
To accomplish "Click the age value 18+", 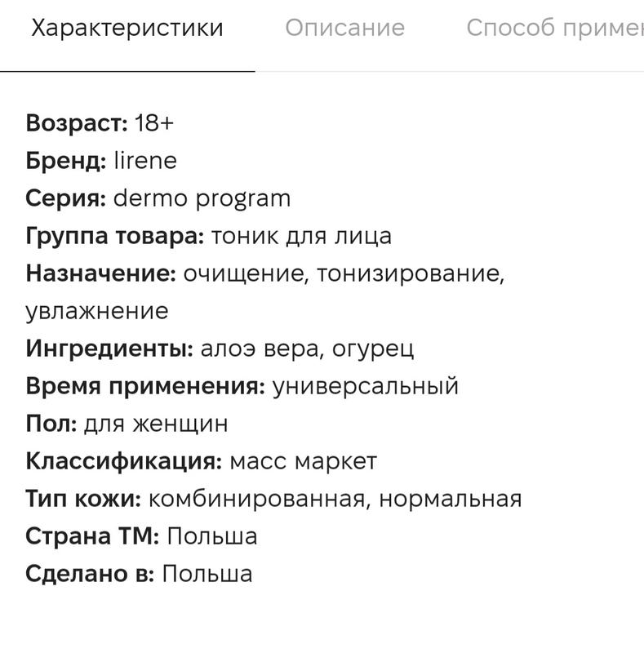I will click(154, 123).
